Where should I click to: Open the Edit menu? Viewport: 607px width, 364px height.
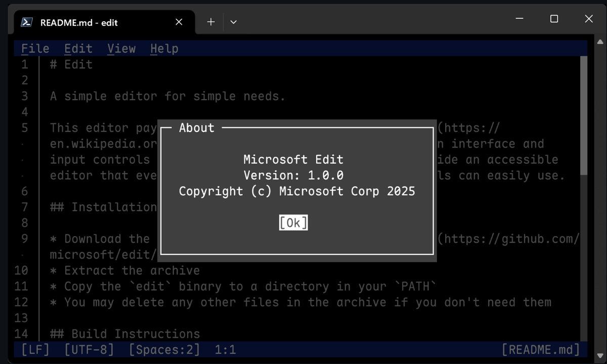(x=78, y=48)
